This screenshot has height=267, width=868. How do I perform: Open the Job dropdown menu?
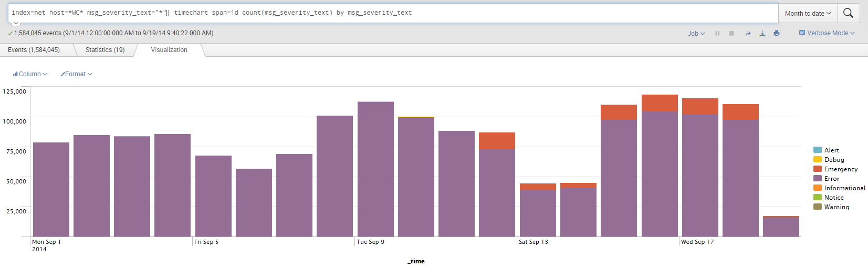pyautogui.click(x=696, y=33)
